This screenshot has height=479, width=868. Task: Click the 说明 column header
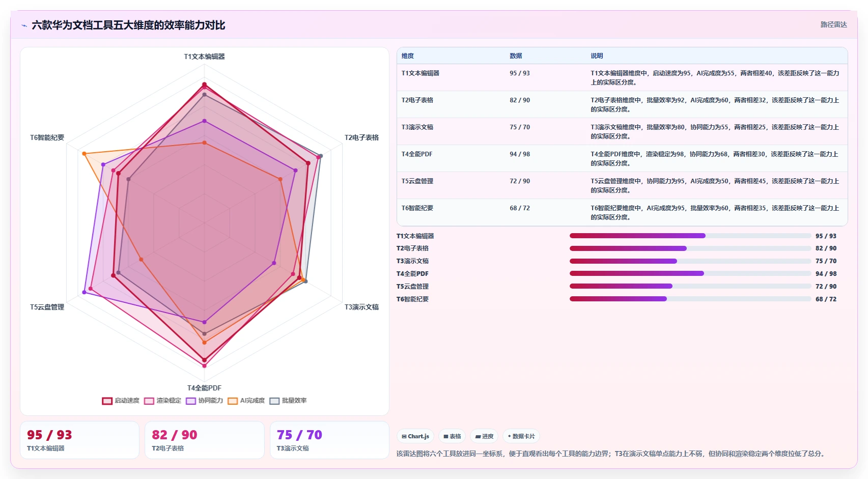click(x=597, y=56)
